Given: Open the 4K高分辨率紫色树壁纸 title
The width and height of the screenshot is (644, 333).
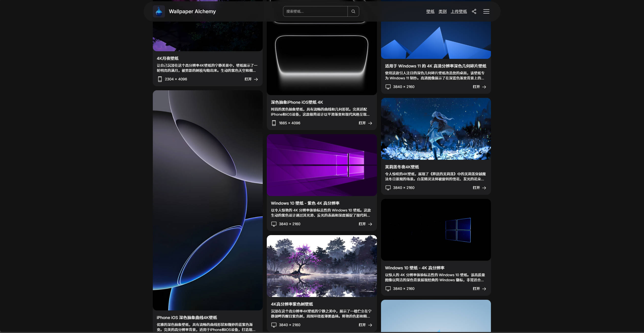Looking at the screenshot, I should tap(292, 304).
